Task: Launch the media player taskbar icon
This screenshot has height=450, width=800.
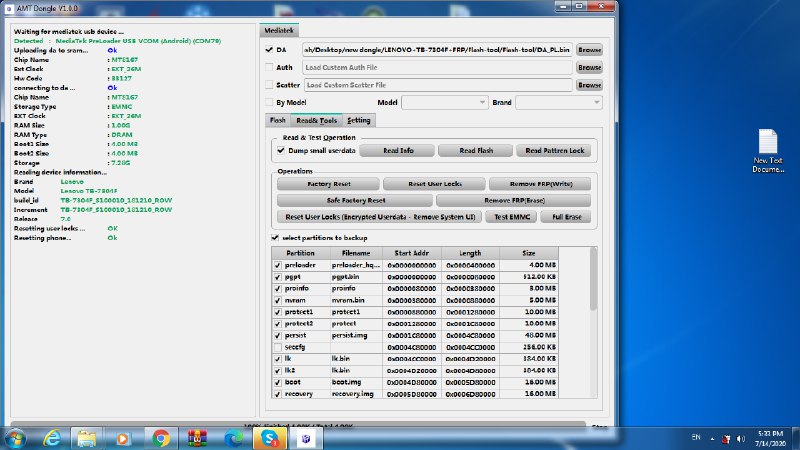Action: tap(122, 438)
